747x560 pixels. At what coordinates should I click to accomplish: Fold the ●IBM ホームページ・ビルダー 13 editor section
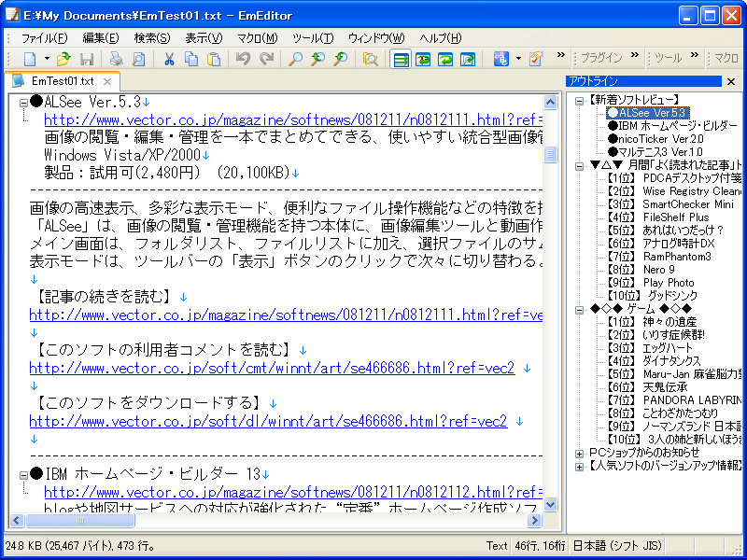pos(23,475)
